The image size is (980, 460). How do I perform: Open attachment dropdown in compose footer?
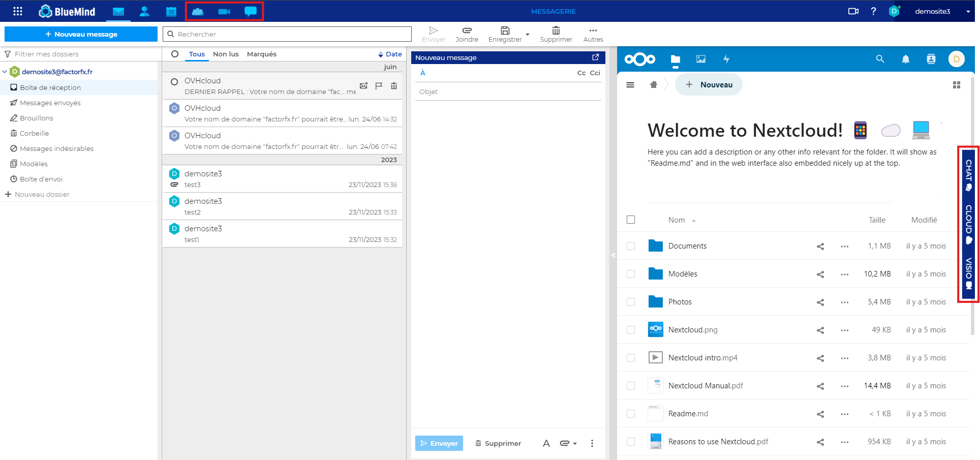point(575,443)
